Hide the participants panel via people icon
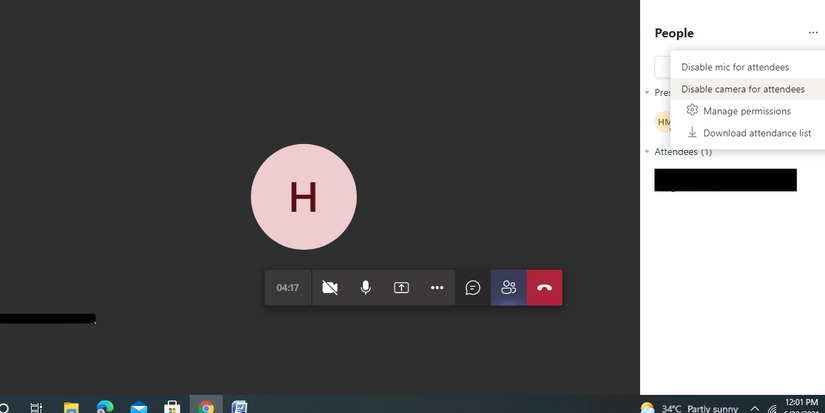The image size is (825, 413). point(509,288)
